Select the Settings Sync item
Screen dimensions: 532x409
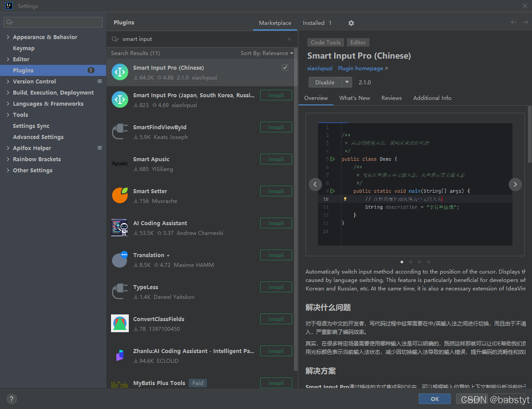point(31,126)
